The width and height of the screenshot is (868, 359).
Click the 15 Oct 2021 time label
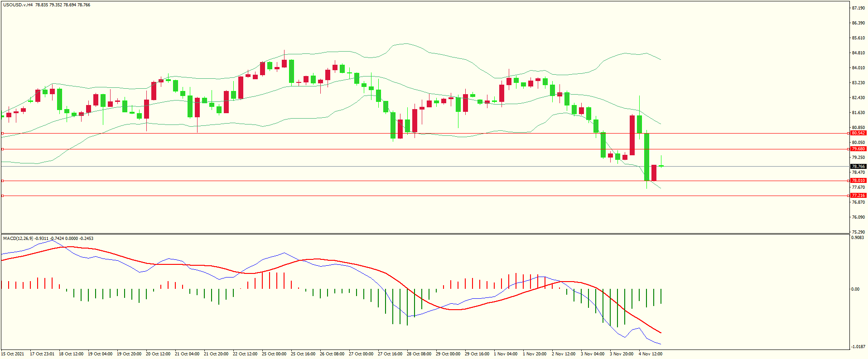[13, 354]
